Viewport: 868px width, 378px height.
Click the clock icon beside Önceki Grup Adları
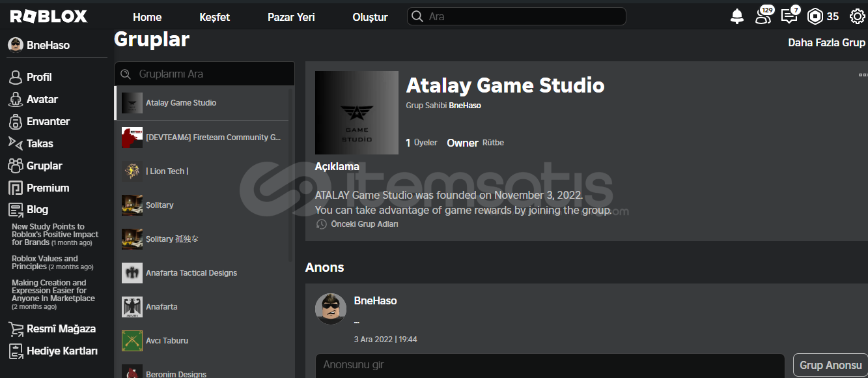click(321, 224)
